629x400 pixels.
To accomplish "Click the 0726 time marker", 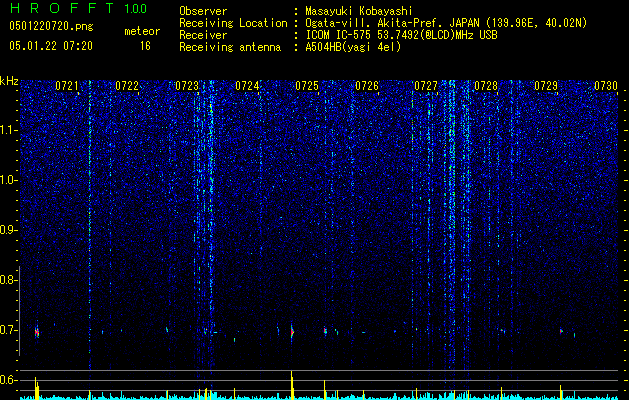I will [367, 86].
